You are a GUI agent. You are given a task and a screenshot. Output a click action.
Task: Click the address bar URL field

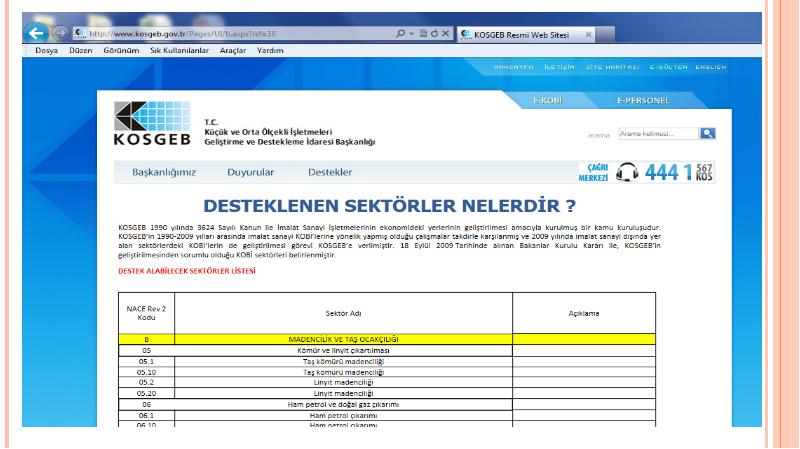click(x=235, y=34)
